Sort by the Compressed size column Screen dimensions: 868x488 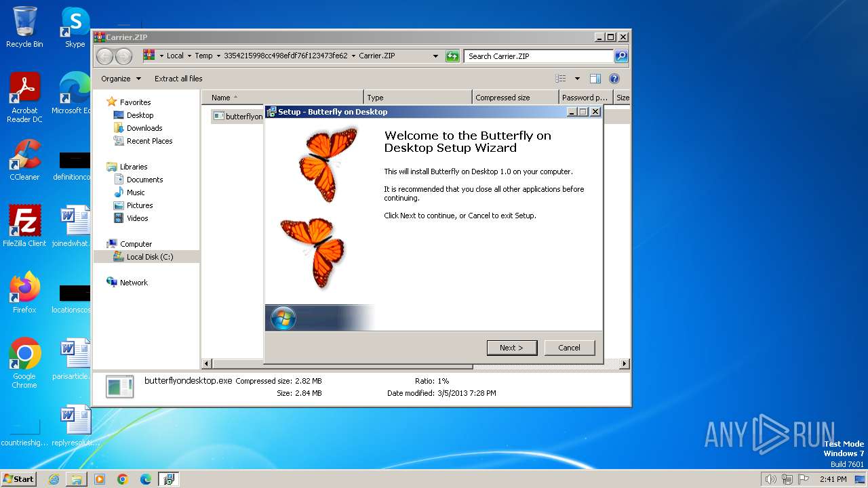coord(515,98)
